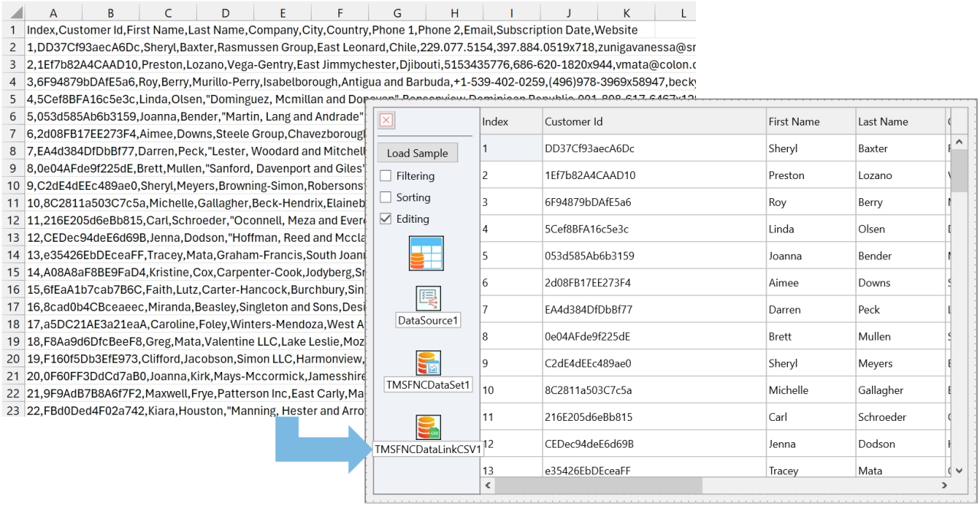The image size is (980, 505).
Task: Select the DataSource1 component icon
Action: pyautogui.click(x=428, y=298)
